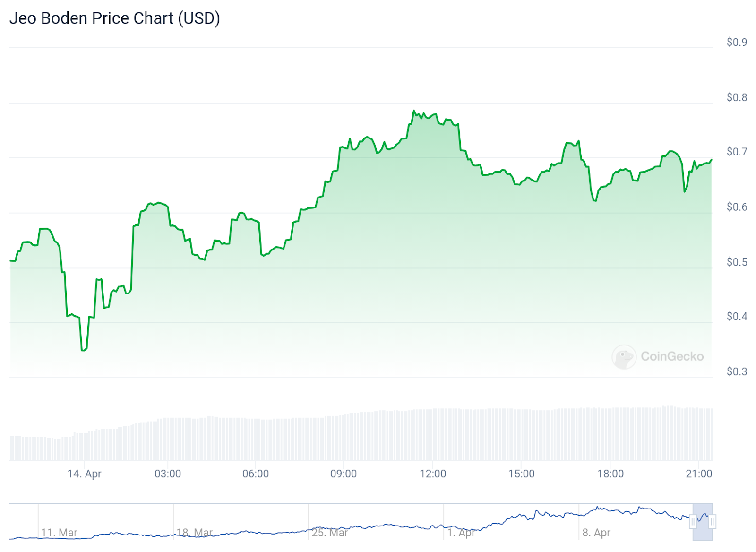Click the 18:00 time axis label
Viewport: 756px width, 552px height.
coord(610,474)
